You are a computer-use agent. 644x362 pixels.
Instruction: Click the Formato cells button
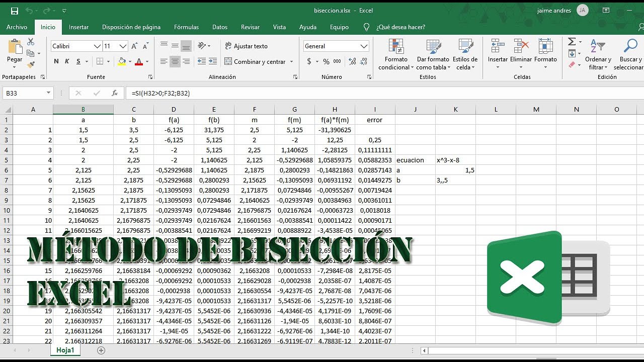545,54
